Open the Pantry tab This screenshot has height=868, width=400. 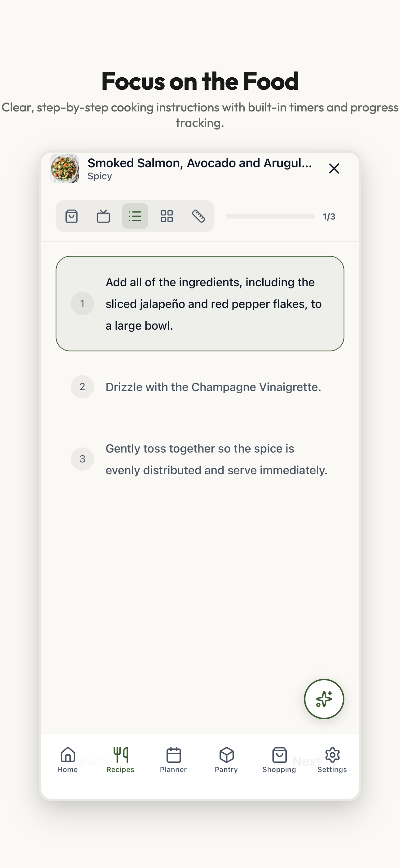click(x=226, y=759)
